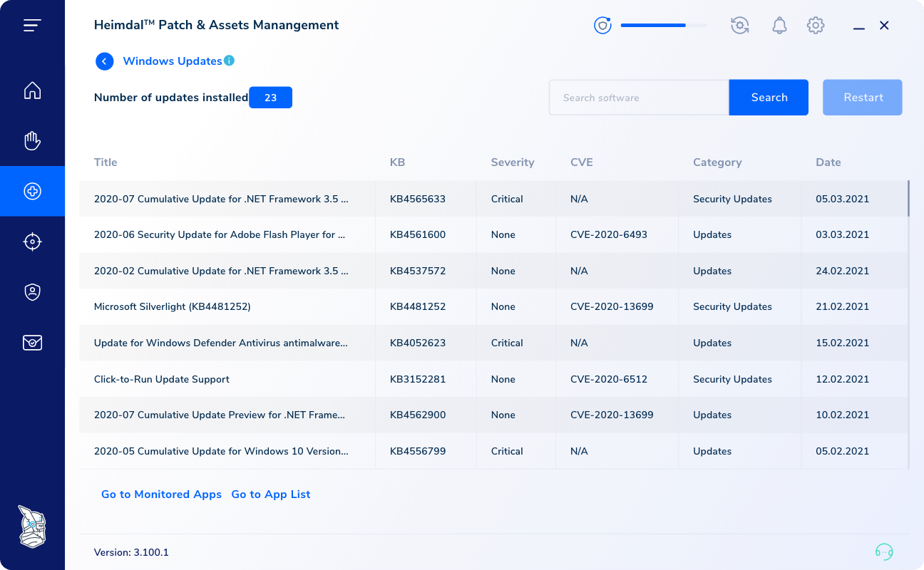The height and width of the screenshot is (570, 924).
Task: Click the Restart button
Action: 863,98
